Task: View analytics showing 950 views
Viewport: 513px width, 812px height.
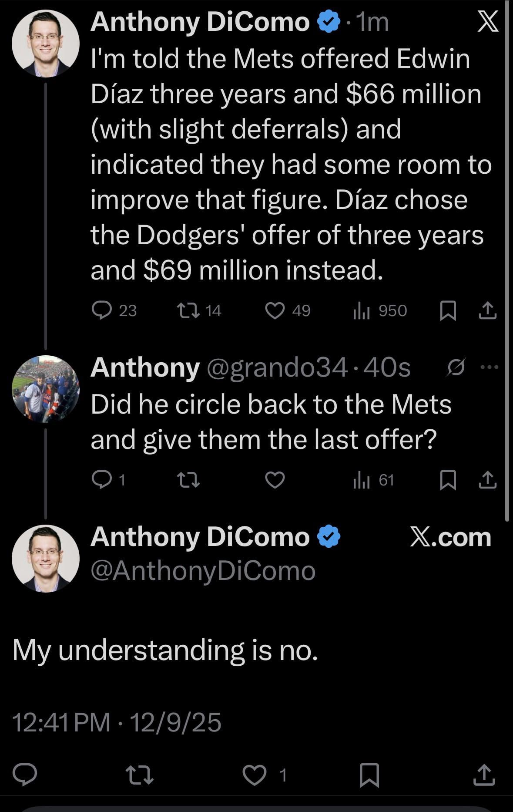Action: 361,311
